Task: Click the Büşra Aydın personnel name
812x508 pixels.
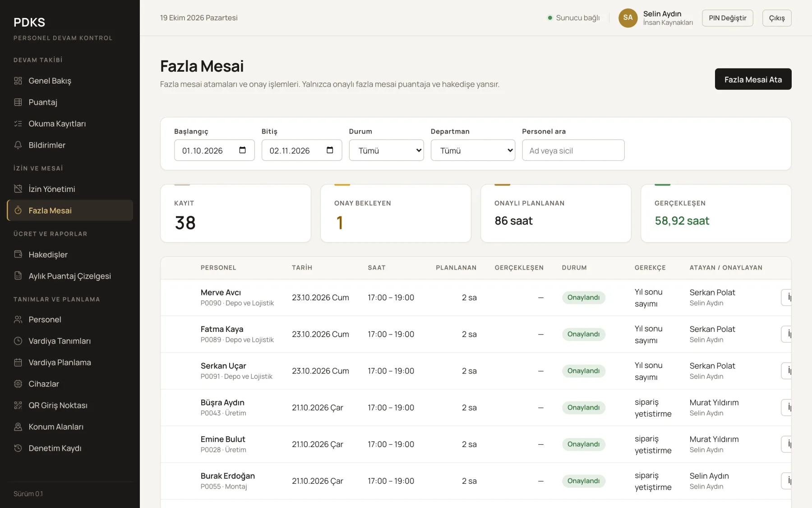Action: click(x=222, y=402)
